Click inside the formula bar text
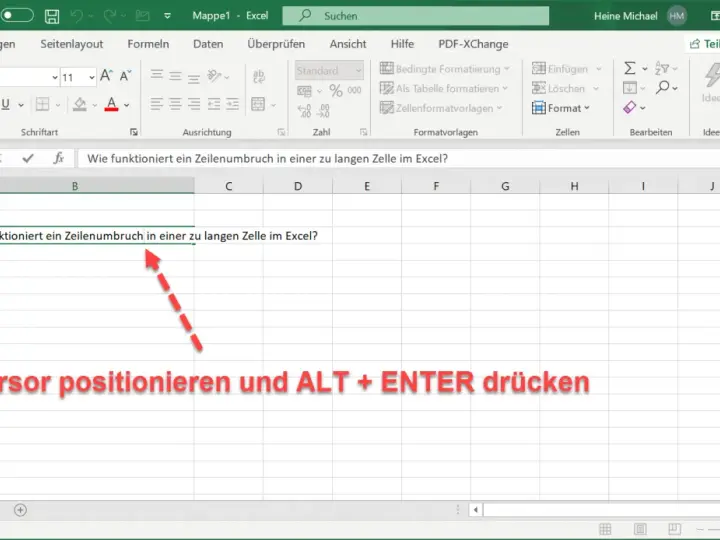This screenshot has height=540, width=720. 267,159
